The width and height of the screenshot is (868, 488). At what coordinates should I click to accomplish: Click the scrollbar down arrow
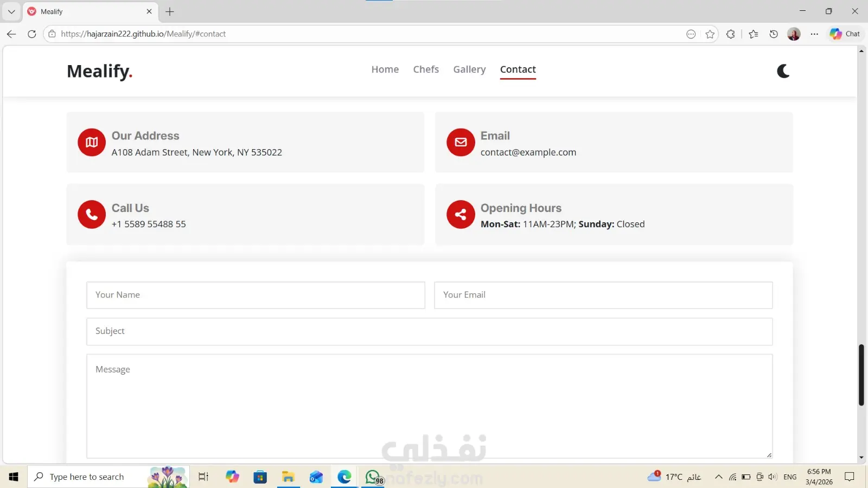pyautogui.click(x=861, y=458)
